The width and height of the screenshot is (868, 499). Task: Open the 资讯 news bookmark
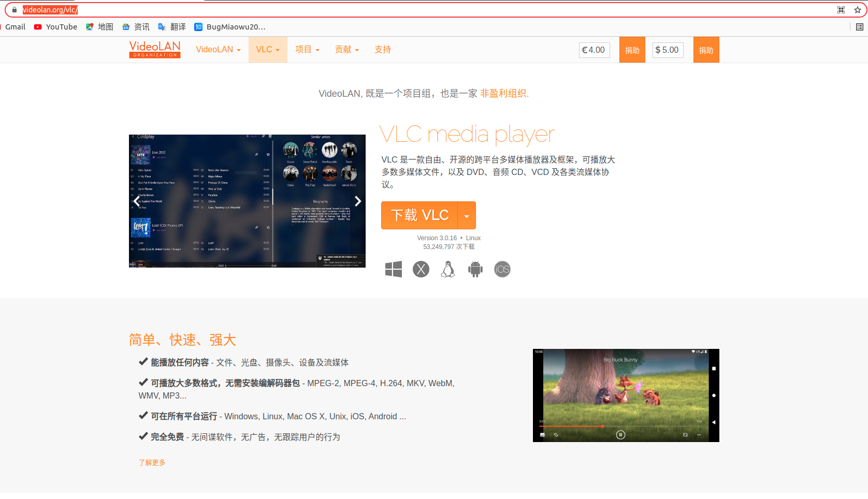click(136, 27)
